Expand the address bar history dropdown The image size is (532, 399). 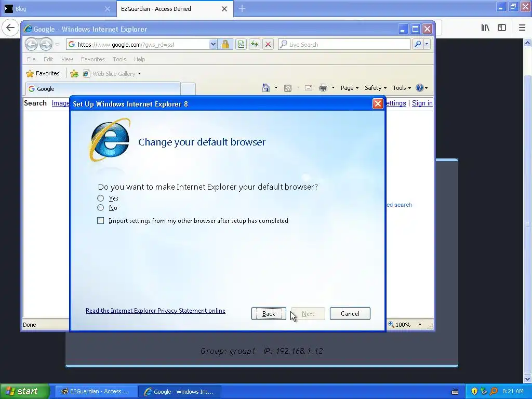click(212, 45)
